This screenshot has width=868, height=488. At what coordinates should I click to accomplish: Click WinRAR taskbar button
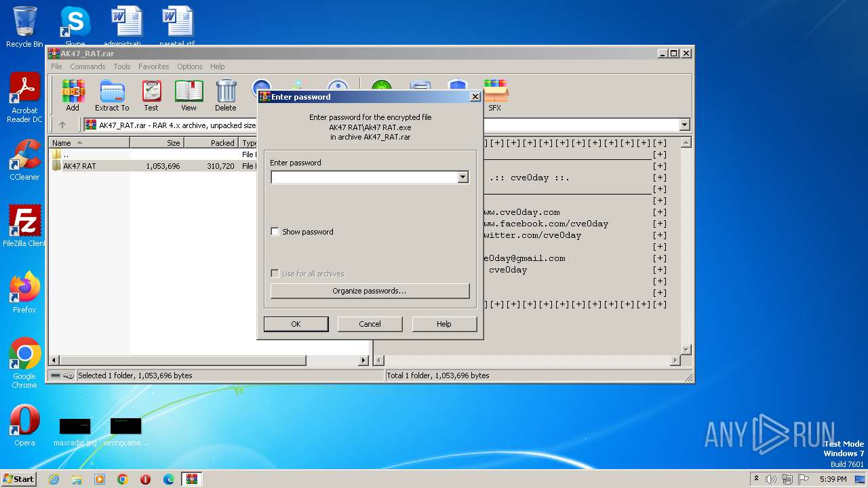192,479
